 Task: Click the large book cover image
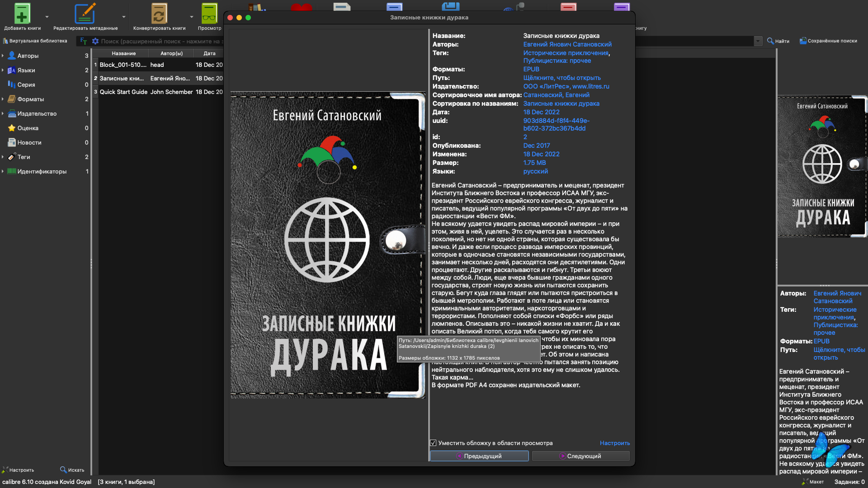tap(328, 245)
